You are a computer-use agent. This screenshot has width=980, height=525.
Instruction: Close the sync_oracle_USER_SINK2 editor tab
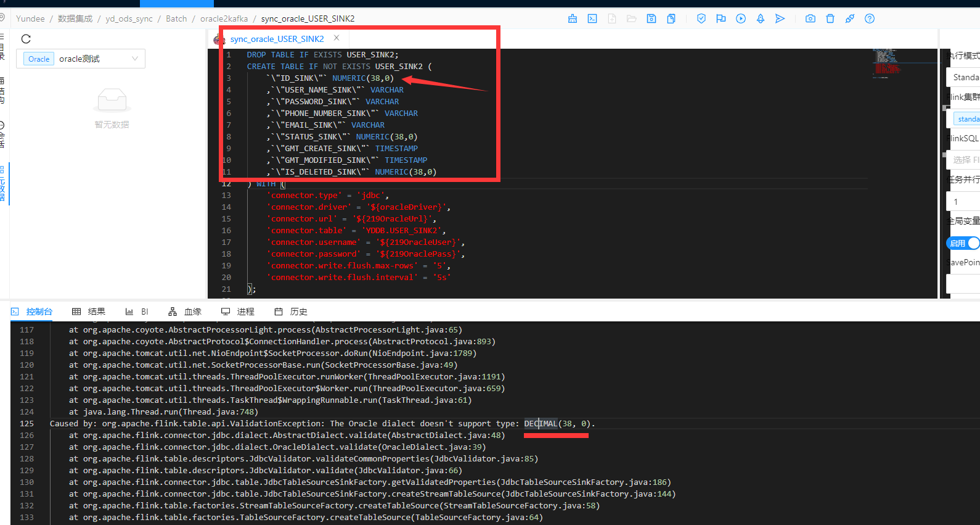(x=337, y=38)
